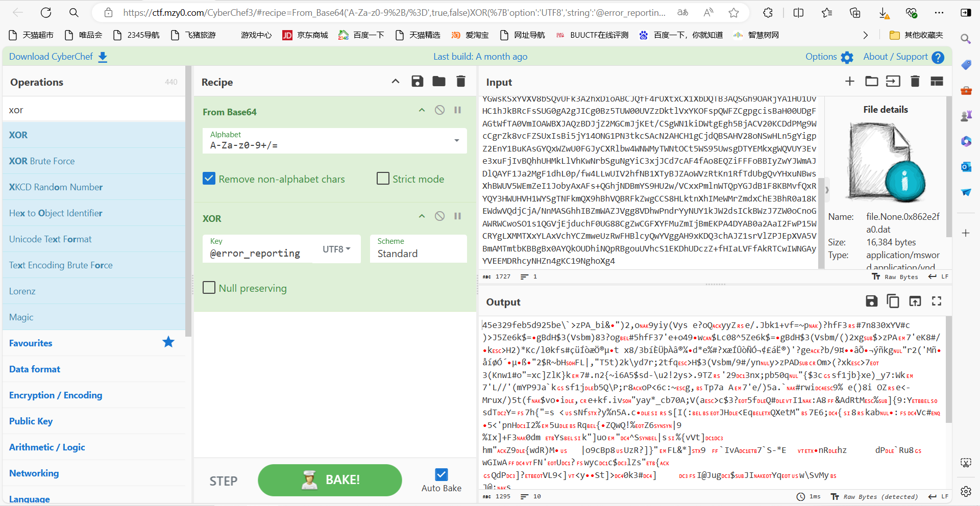The height and width of the screenshot is (506, 980).
Task: Open About / Support question mark icon
Action: tap(938, 57)
